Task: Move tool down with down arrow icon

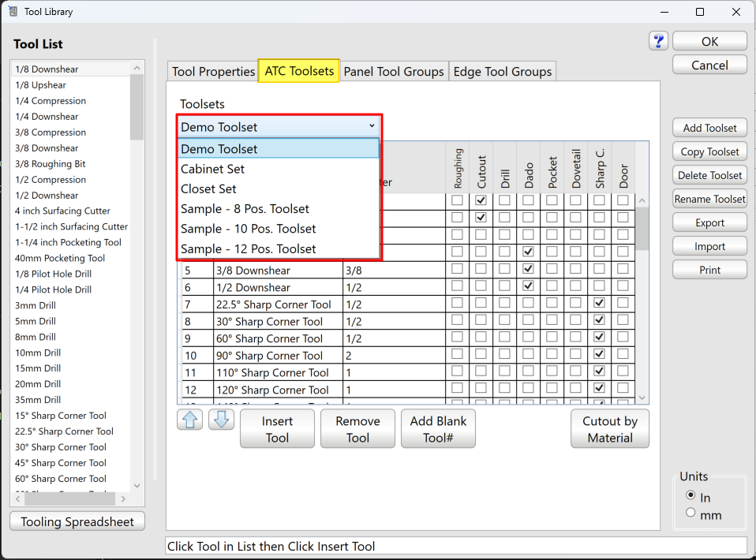Action: [x=221, y=420]
